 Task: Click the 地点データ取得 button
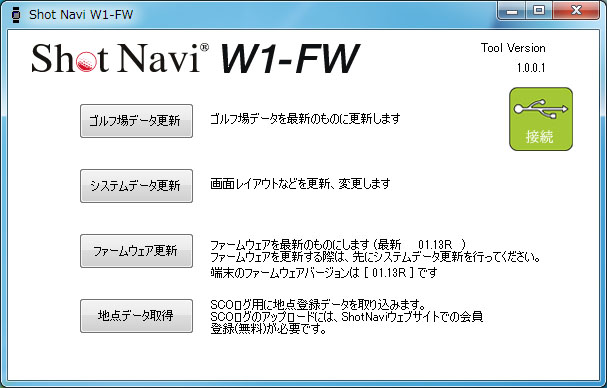(136, 316)
